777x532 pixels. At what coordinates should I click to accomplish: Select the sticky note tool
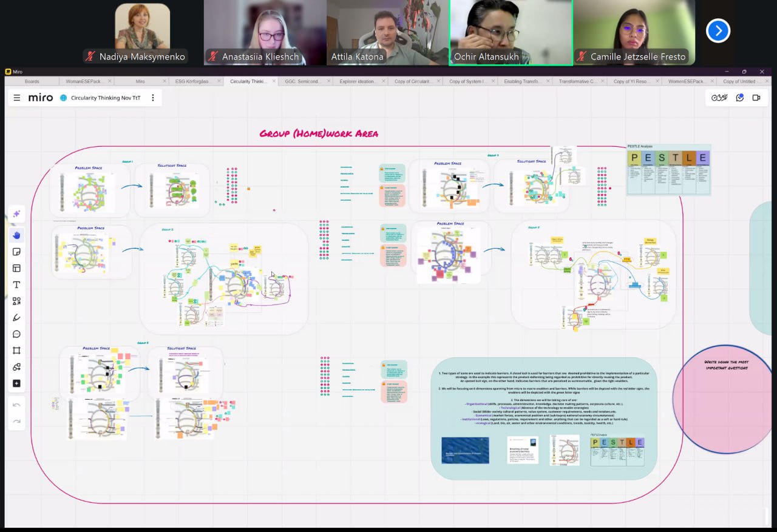coord(16,252)
